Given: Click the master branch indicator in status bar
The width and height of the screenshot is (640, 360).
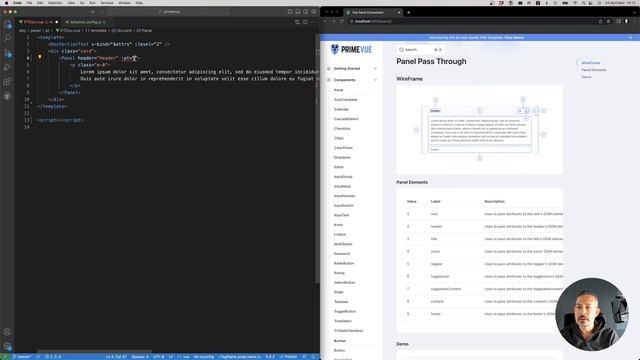Looking at the screenshot, I should point(22,357).
